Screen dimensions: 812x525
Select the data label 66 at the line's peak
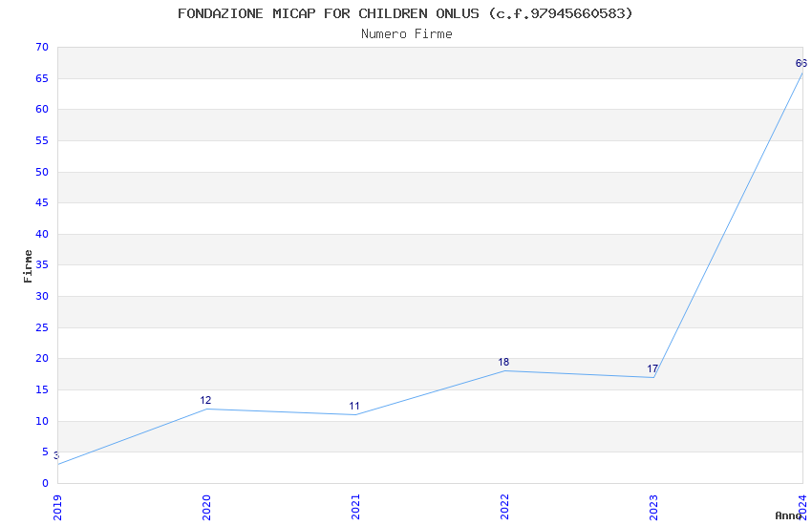tap(801, 63)
